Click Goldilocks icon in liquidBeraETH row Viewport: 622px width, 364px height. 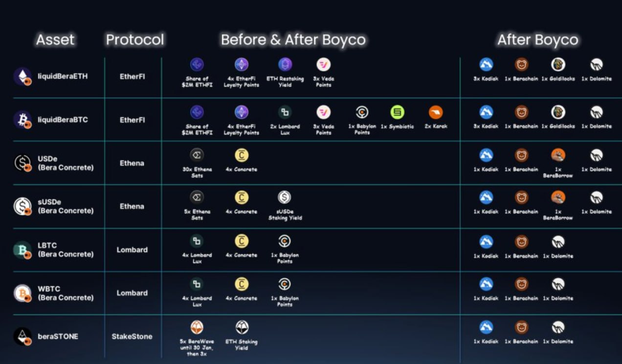click(x=558, y=64)
